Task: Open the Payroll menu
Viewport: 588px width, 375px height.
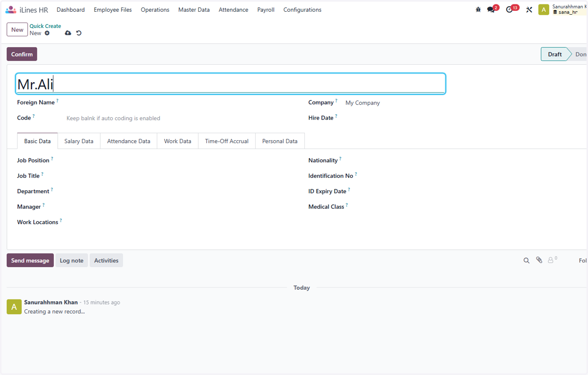Action: [266, 10]
